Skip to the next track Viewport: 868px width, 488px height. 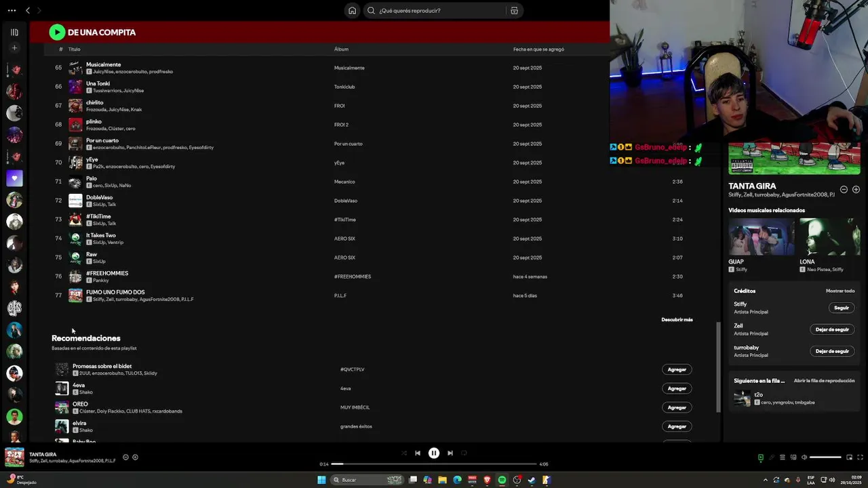pyautogui.click(x=450, y=453)
